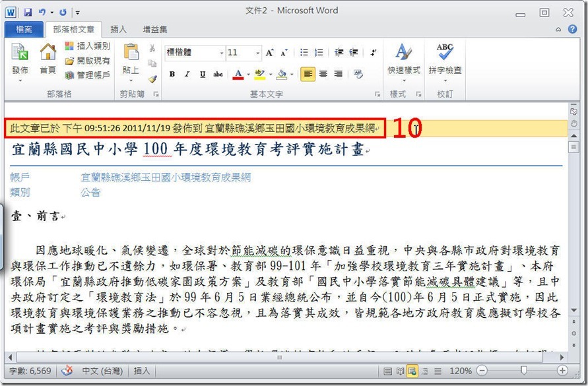588x386 pixels.
Task: Select the Format Painter brush icon
Action: tap(152, 79)
